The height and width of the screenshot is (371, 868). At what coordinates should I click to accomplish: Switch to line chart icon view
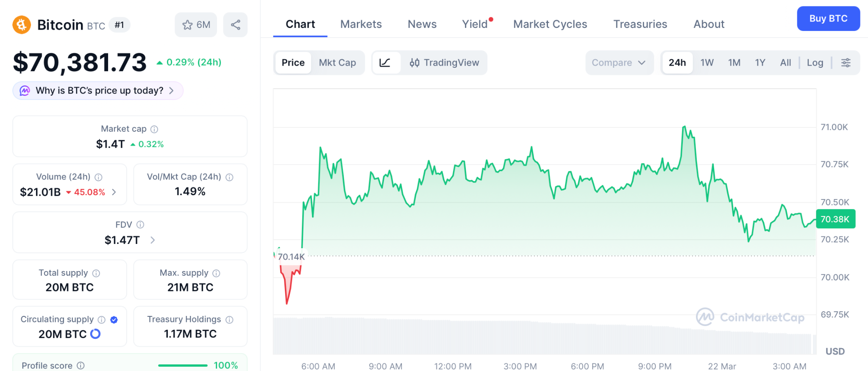point(385,63)
